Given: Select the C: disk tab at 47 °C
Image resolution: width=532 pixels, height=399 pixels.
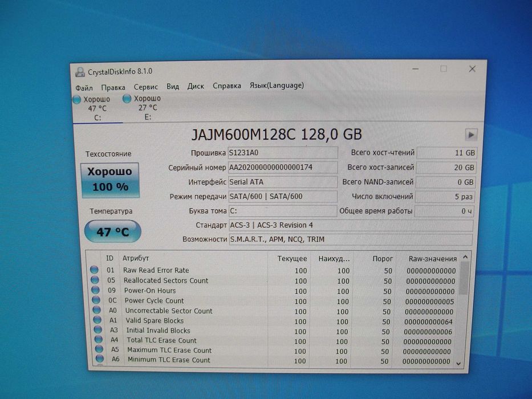Looking at the screenshot, I should click(97, 108).
